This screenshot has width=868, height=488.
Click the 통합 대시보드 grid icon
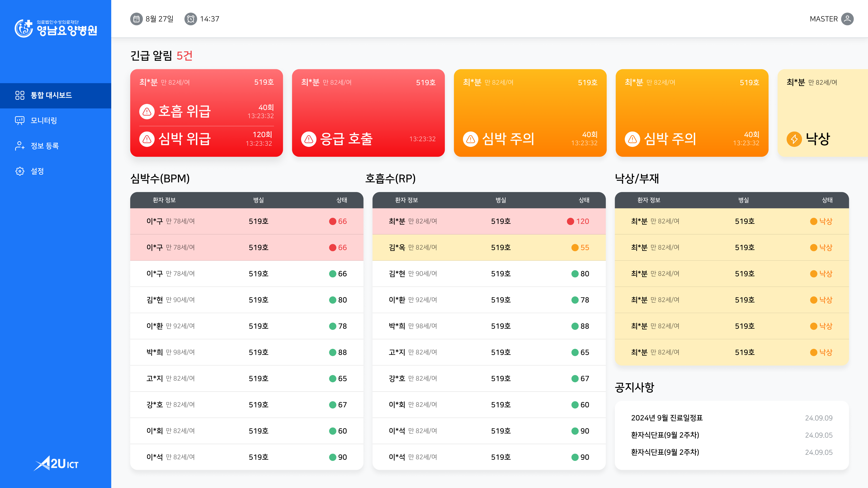[x=20, y=95]
